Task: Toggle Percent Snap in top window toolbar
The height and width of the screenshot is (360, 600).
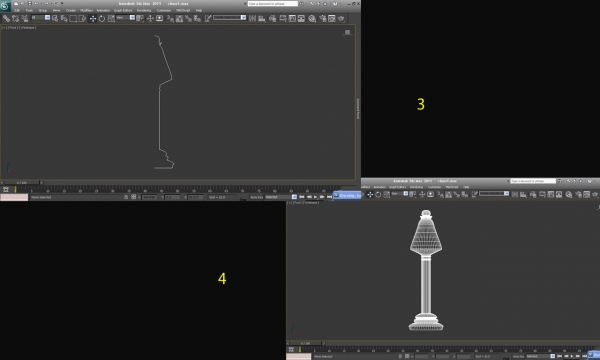Action: (x=188, y=18)
